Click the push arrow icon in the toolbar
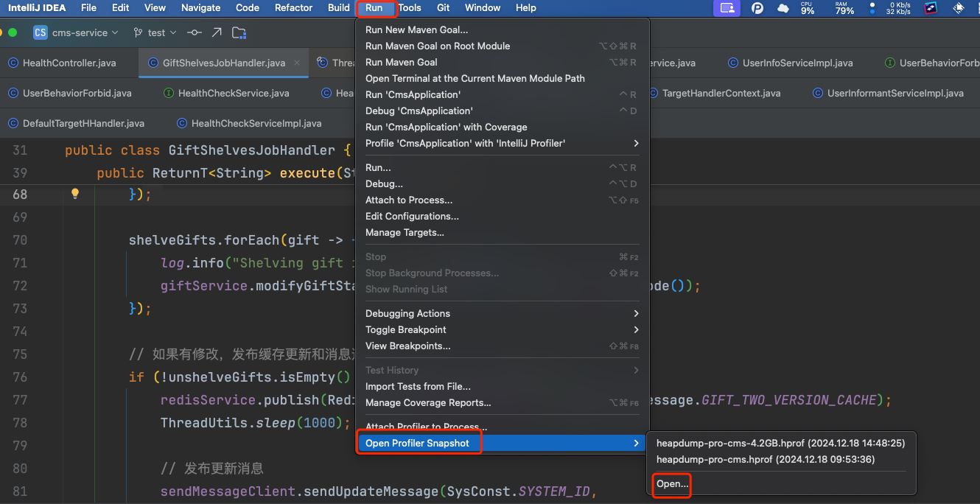This screenshot has height=504, width=980. (x=216, y=32)
